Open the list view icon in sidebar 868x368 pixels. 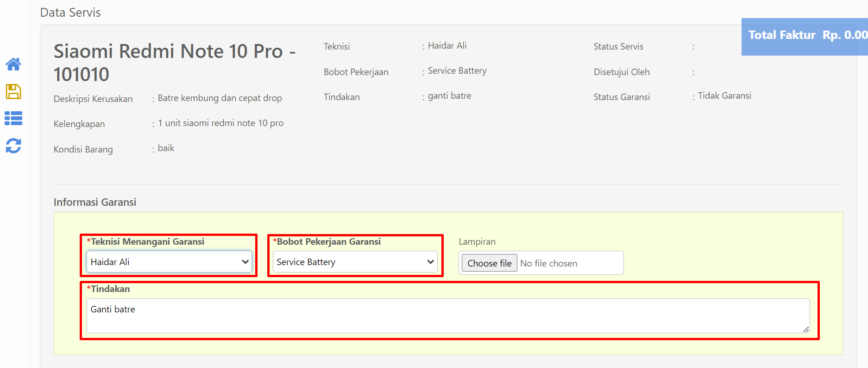point(13,118)
